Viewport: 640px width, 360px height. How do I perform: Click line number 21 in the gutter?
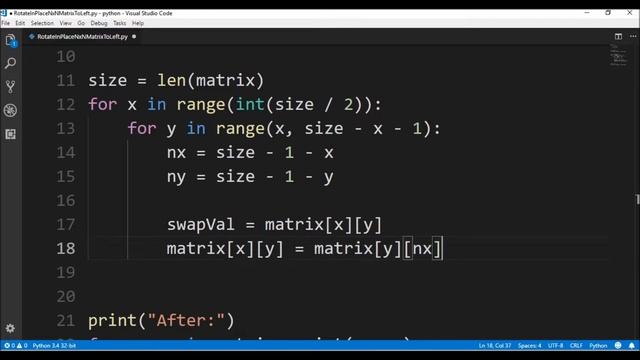click(66, 321)
